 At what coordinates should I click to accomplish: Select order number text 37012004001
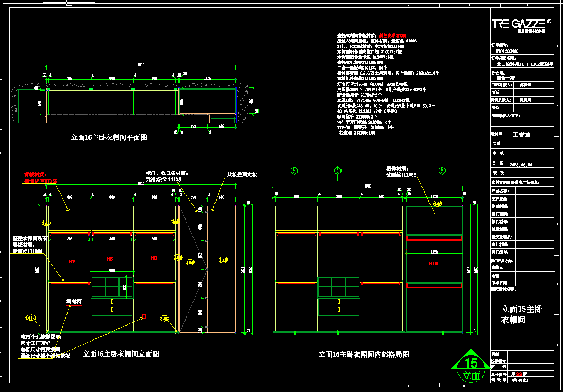508,51
